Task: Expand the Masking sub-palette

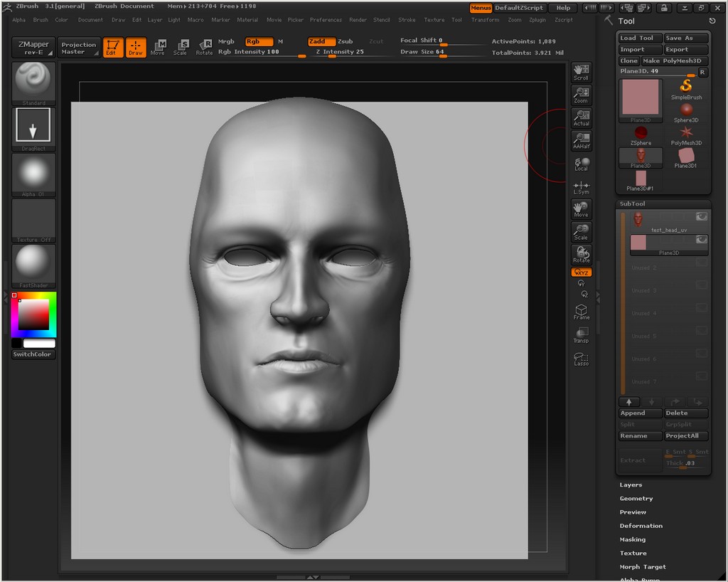Action: pos(632,539)
